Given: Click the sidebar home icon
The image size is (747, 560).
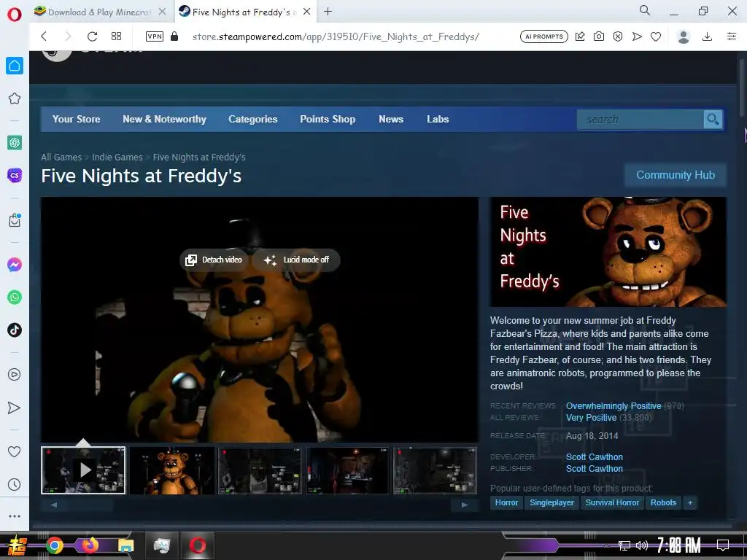Looking at the screenshot, I should click(15, 66).
